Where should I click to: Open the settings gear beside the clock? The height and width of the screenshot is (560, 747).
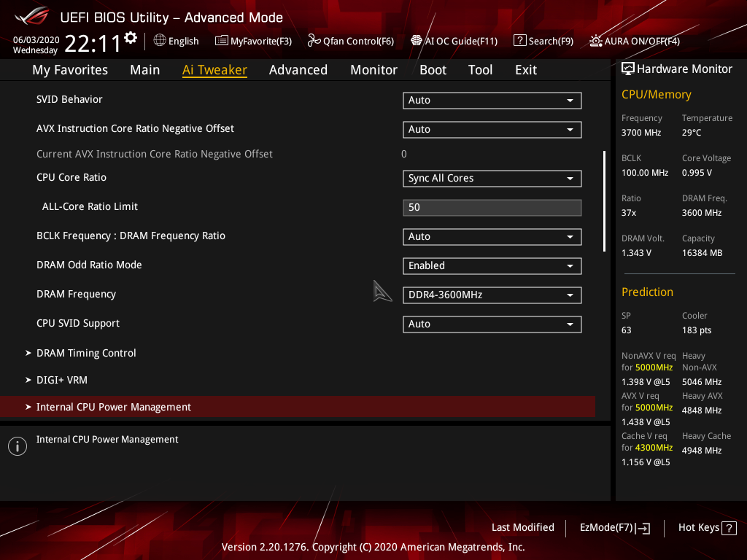click(x=130, y=36)
